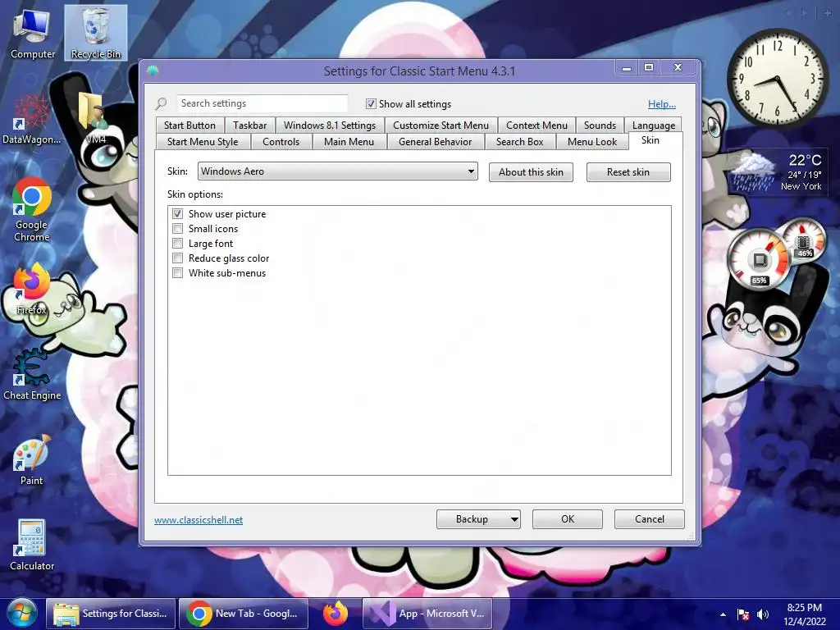The height and width of the screenshot is (630, 840).
Task: Enable Reduce glass color option
Action: click(x=177, y=258)
